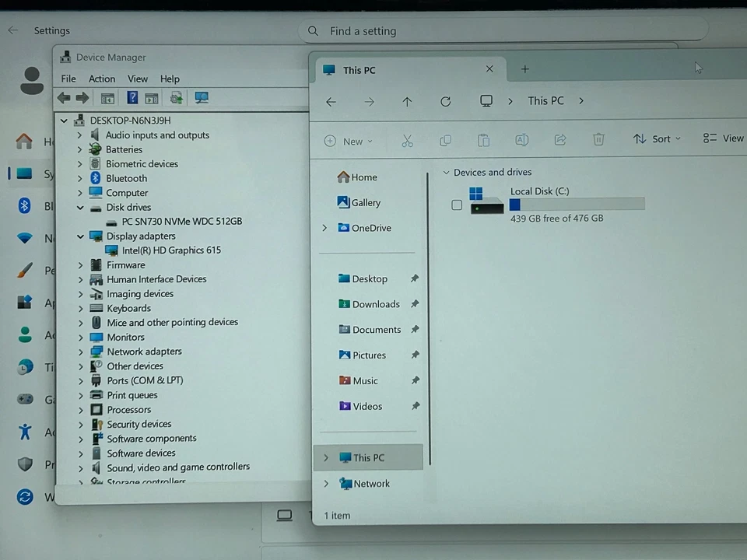Click the Share icon in File Explorer toolbar

[560, 139]
